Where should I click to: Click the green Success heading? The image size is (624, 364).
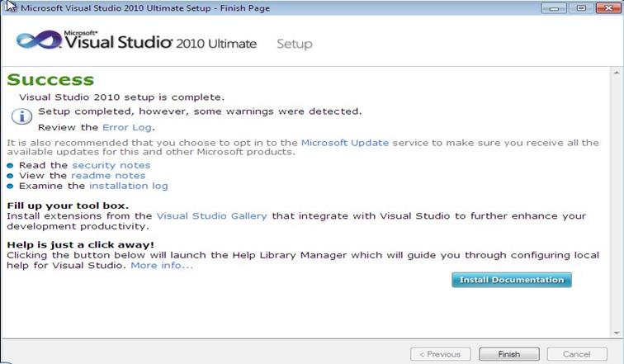(x=50, y=80)
